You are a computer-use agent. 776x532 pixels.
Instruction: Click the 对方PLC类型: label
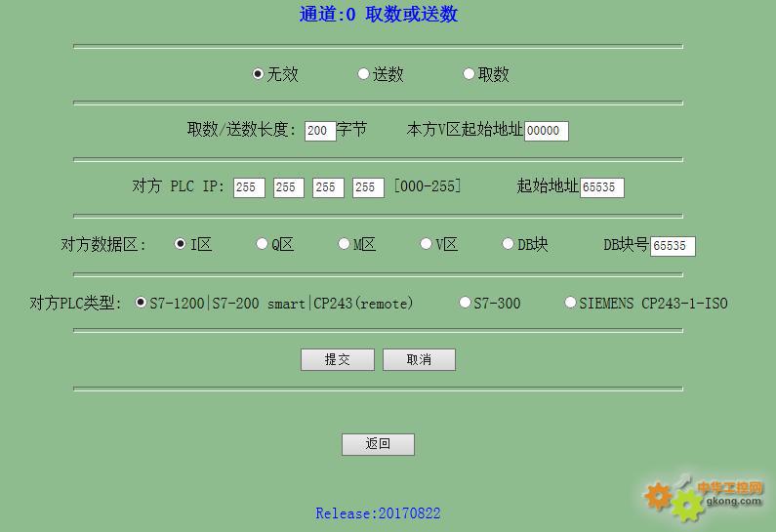75,303
